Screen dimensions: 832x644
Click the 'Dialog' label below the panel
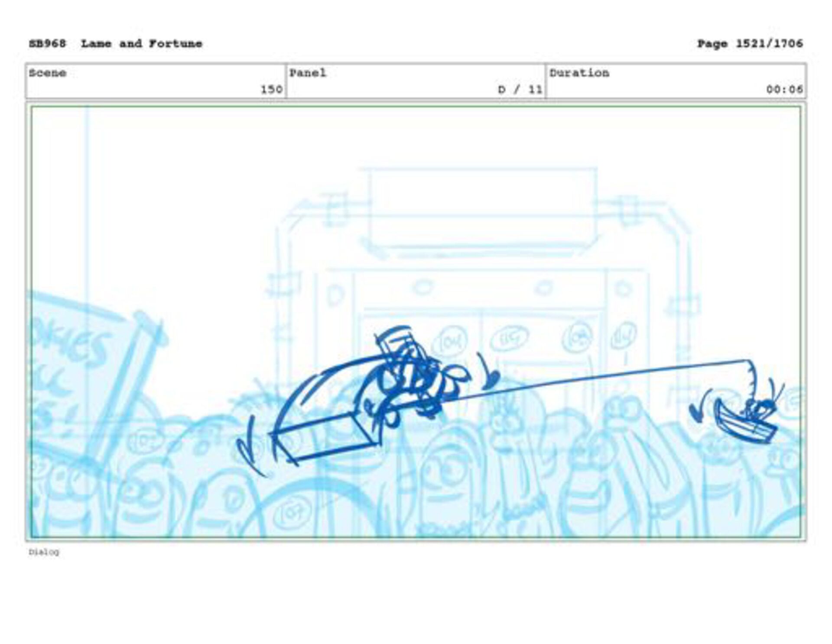[x=44, y=552]
